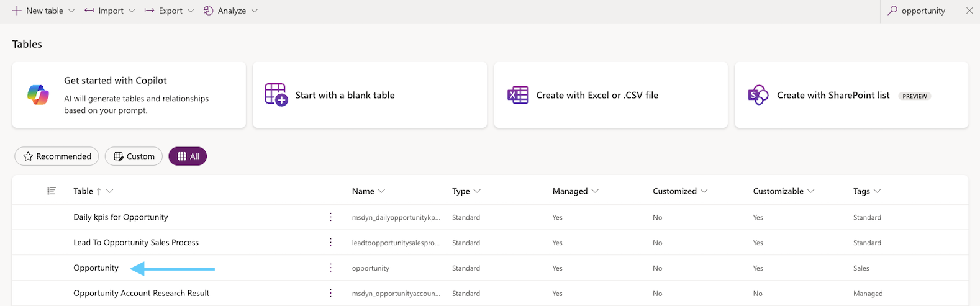Click the msdyn_dailyopportunitykp... name cell
This screenshot has width=980, height=306.
point(396,218)
